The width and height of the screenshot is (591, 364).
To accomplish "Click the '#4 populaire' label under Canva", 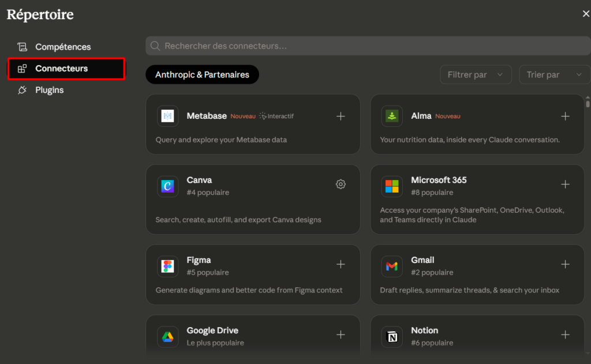I will (x=208, y=193).
